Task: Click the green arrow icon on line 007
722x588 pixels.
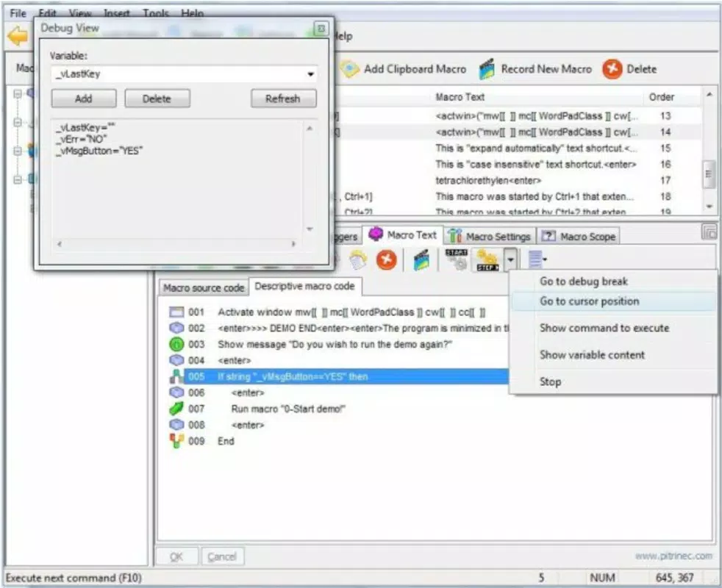Action: coord(176,409)
